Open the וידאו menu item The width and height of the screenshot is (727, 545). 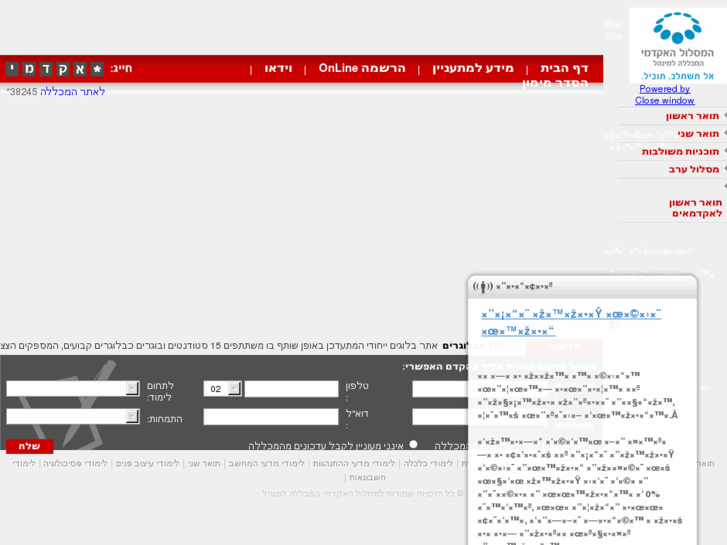tap(278, 68)
